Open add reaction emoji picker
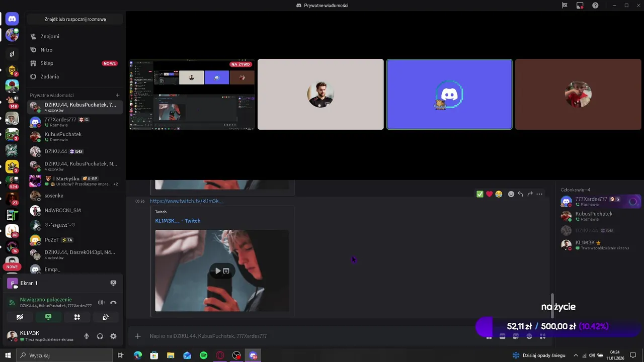This screenshot has width=644, height=362. [x=511, y=194]
